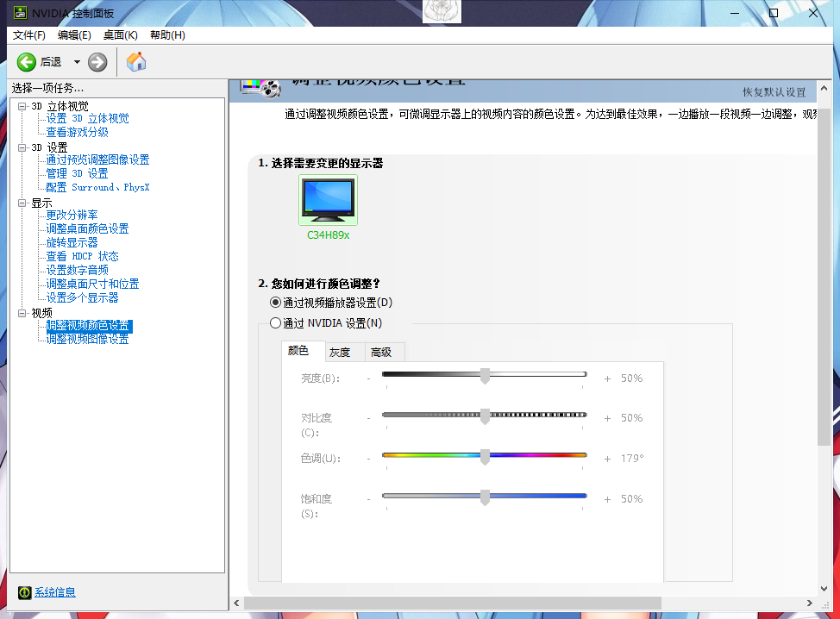
Task: Select 通过视频播放器设置(D) radio button
Action: click(275, 303)
